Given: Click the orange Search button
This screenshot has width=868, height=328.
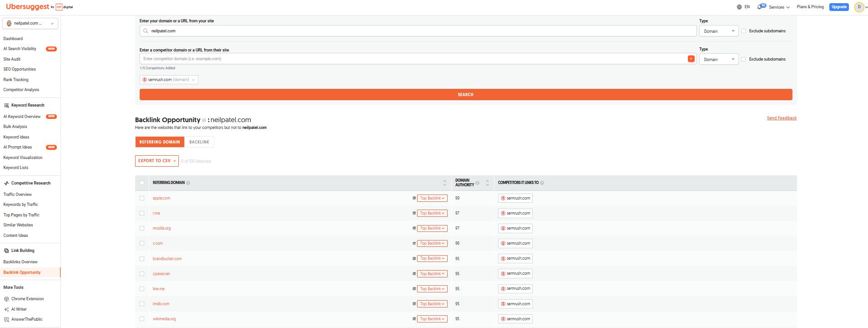Looking at the screenshot, I should [466, 94].
